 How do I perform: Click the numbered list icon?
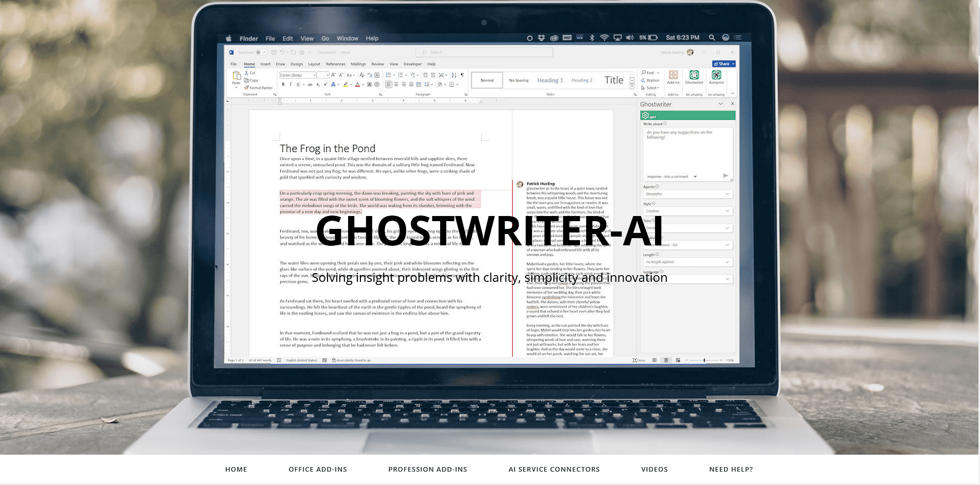(401, 75)
